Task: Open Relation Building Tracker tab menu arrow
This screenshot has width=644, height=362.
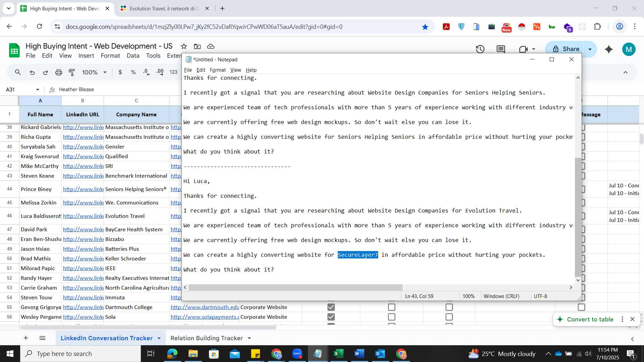Action: [x=249, y=338]
